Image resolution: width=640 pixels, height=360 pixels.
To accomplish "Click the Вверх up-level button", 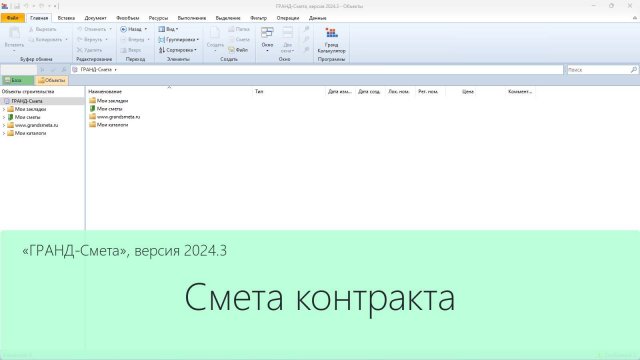I will (131, 50).
